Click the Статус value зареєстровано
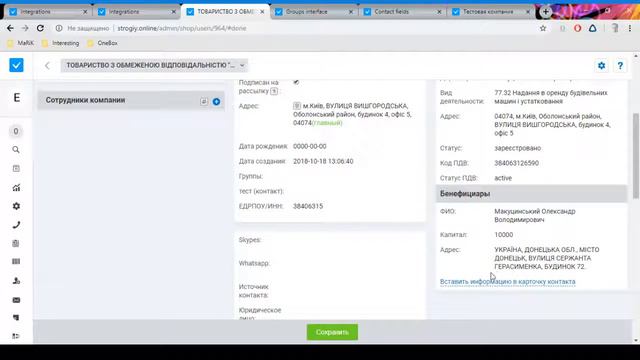The width and height of the screenshot is (640, 360). [518, 148]
